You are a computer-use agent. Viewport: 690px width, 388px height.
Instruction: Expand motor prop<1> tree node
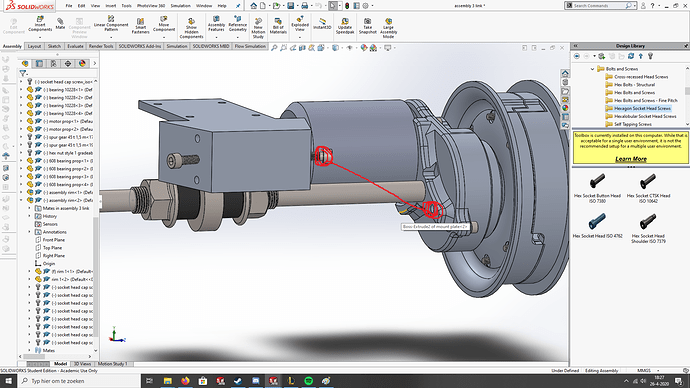pyautogui.click(x=21, y=121)
